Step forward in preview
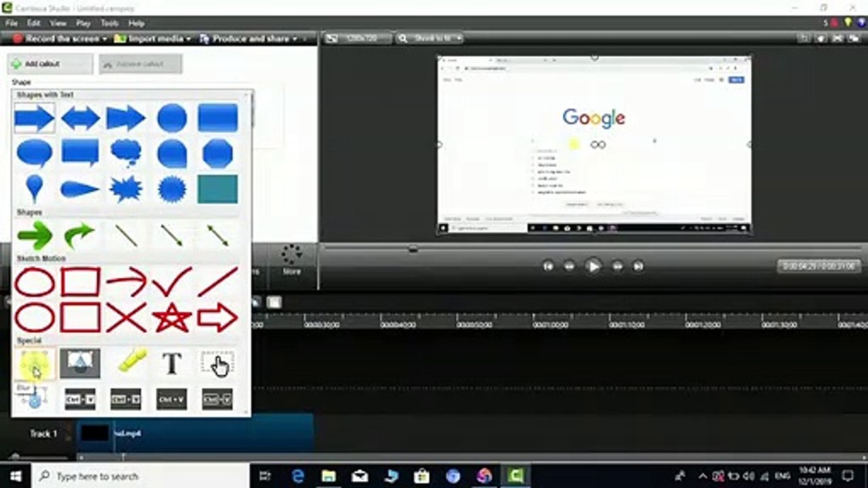 point(617,266)
